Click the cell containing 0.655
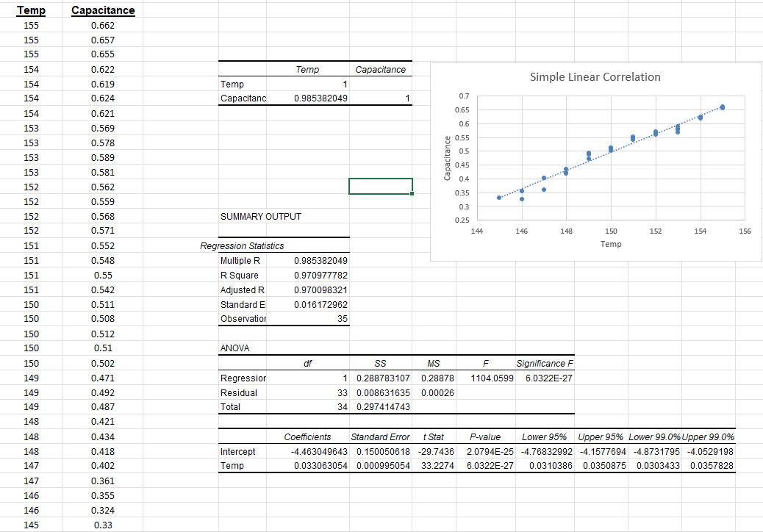Image resolution: width=763 pixels, height=532 pixels. [x=103, y=54]
